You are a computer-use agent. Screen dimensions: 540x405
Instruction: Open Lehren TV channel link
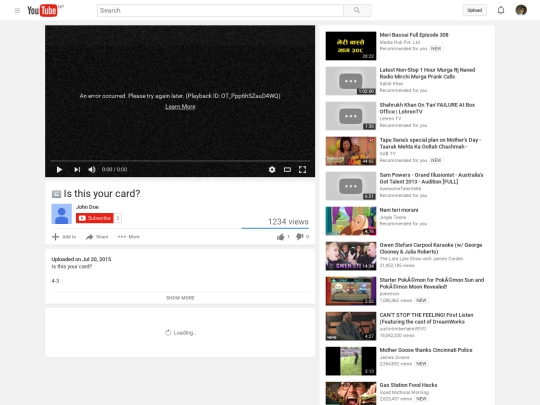390,119
